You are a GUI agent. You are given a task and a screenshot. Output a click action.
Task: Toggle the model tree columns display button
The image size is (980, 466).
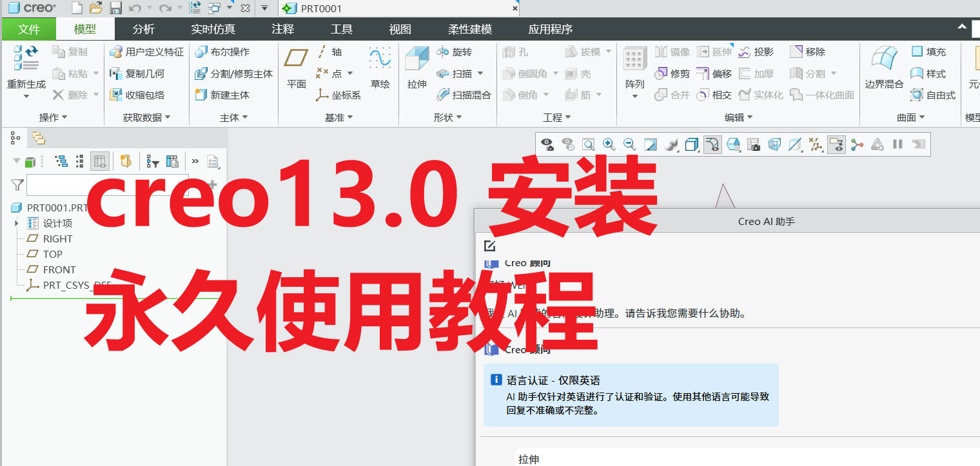point(100,161)
